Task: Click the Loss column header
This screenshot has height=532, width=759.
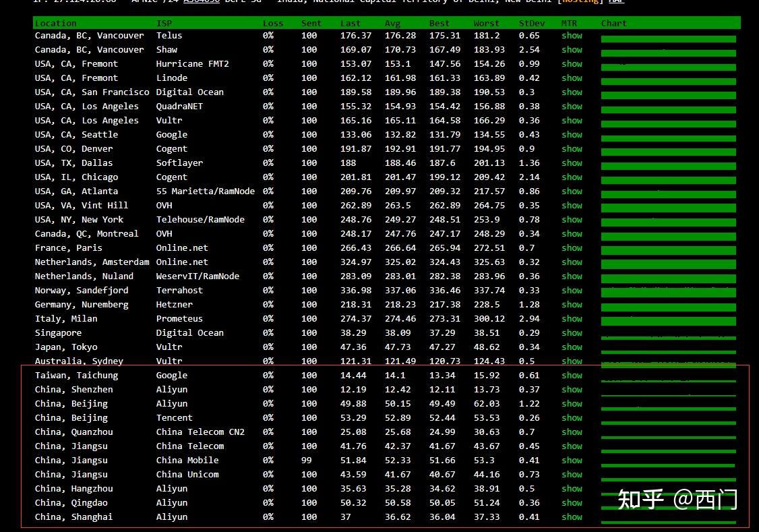Action: click(273, 23)
